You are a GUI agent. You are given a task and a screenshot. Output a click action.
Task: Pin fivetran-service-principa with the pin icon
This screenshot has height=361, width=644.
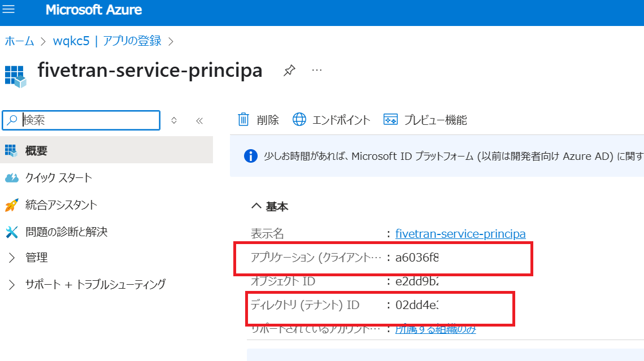pyautogui.click(x=289, y=70)
